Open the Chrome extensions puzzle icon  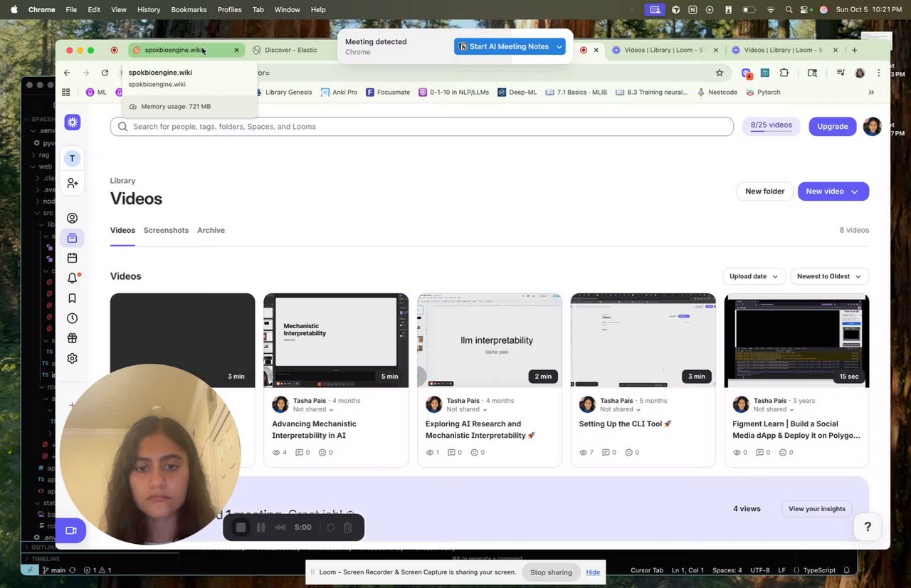784,73
